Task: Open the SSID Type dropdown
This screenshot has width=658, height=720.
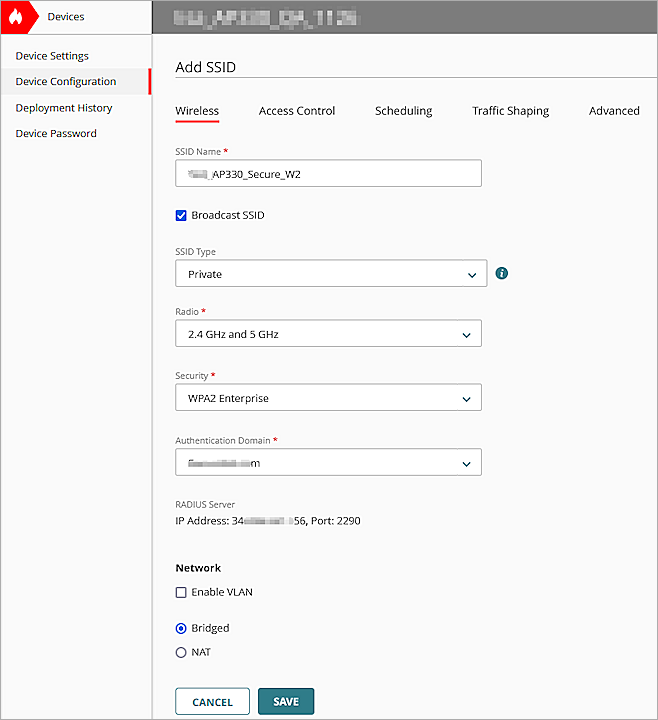Action: [x=330, y=273]
